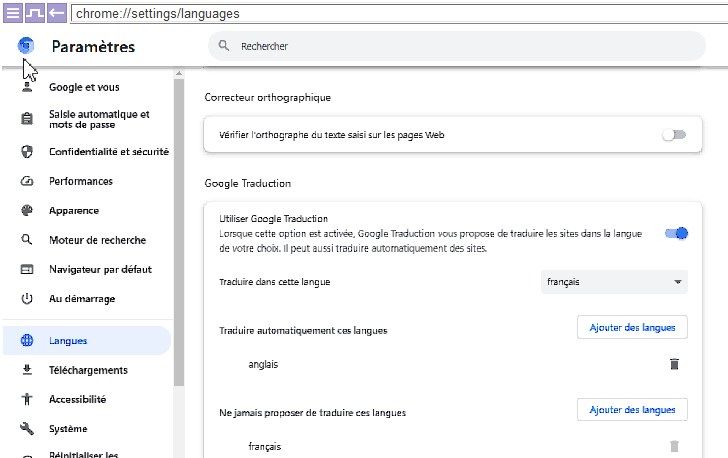Click the person icon for Google et vous
728x458 pixels.
[x=27, y=87]
